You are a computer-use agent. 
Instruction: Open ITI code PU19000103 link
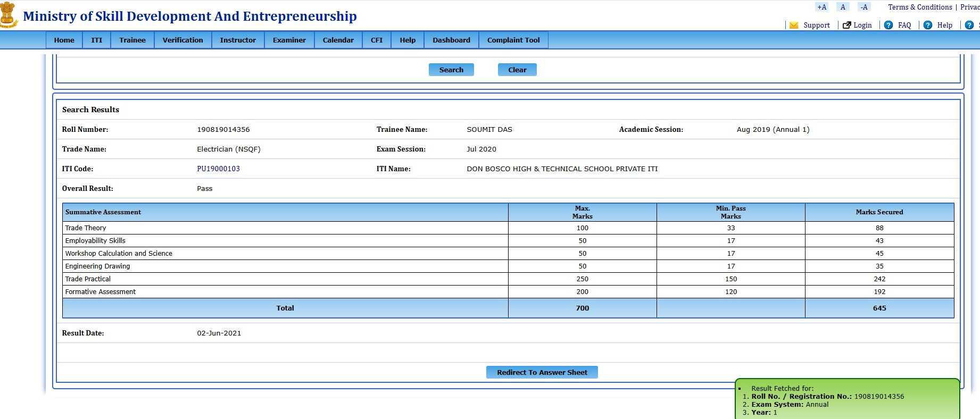click(x=218, y=169)
